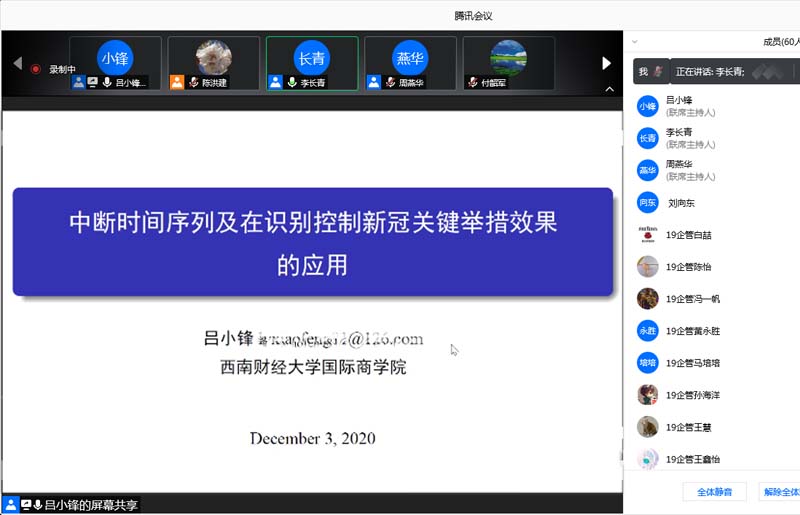
Task: Select 李长青's video thumbnail
Action: [x=312, y=63]
